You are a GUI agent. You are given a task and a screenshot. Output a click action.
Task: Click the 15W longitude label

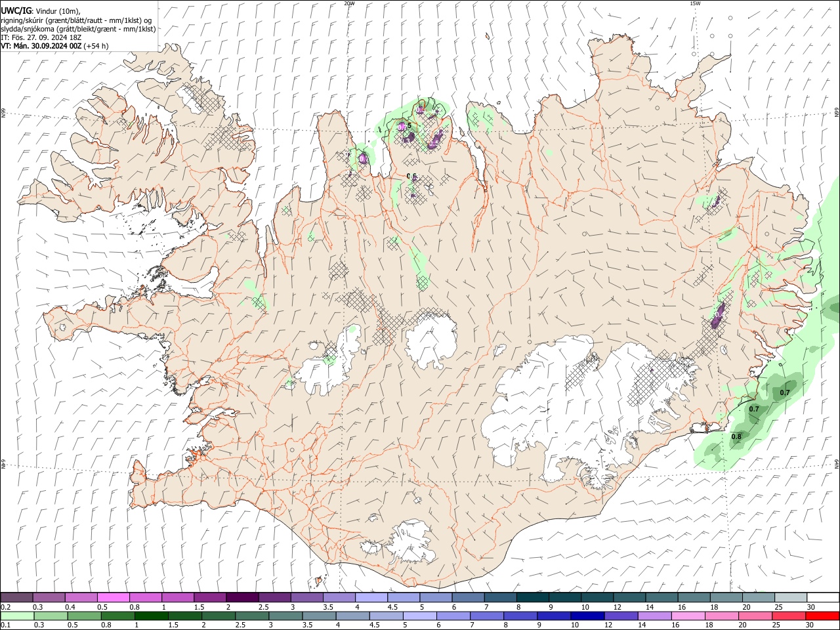click(695, 3)
